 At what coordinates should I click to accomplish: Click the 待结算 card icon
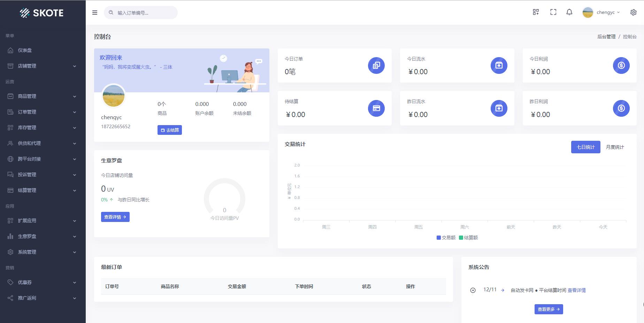[x=376, y=108]
